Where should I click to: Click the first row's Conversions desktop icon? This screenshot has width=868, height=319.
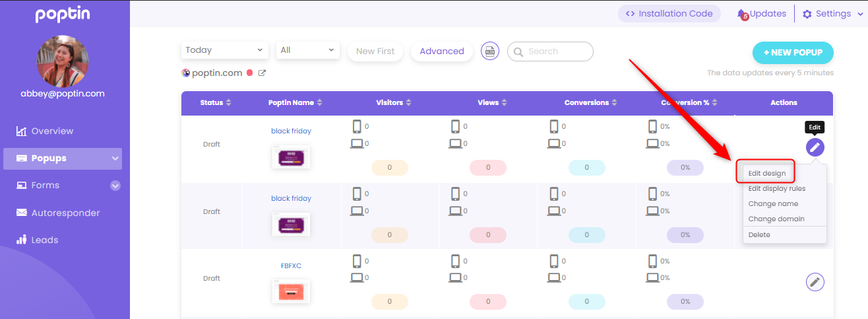(x=553, y=143)
